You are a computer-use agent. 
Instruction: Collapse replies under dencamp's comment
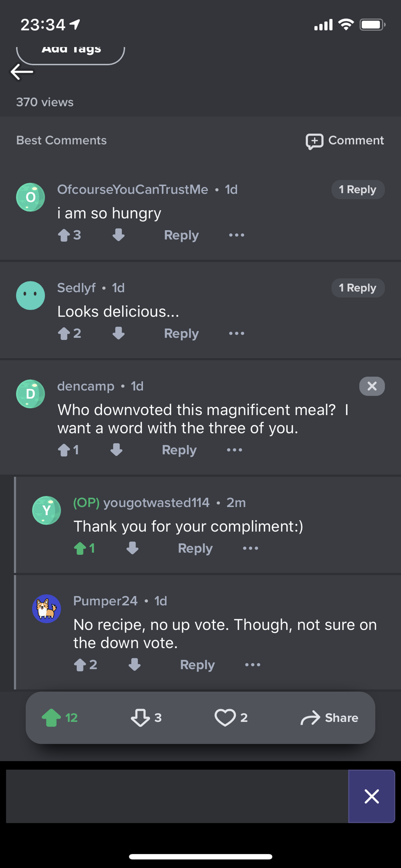372,386
